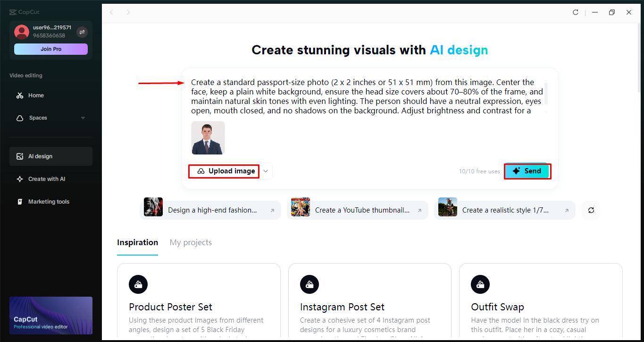
Task: Click the Product Poster Set card icon
Action: point(138,284)
